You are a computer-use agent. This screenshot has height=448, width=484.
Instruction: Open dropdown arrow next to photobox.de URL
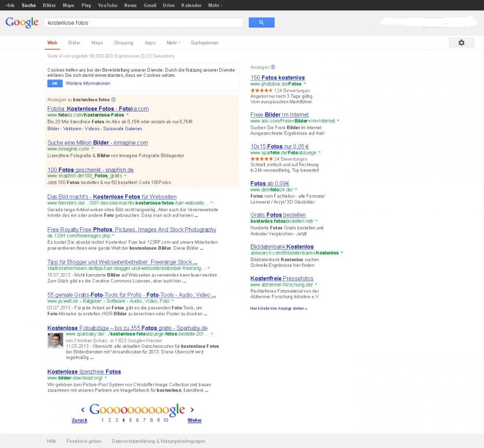coord(305,84)
